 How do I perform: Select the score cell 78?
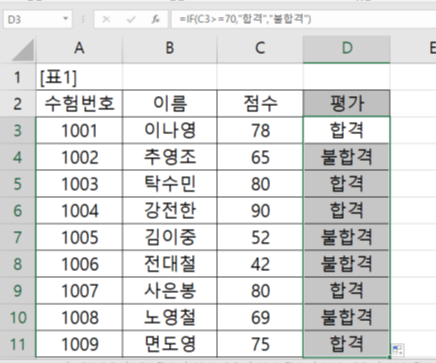[260, 130]
